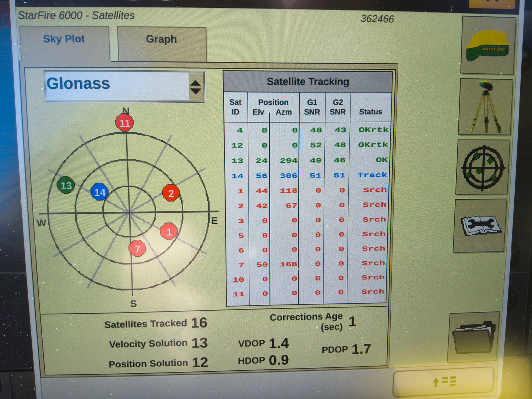The image size is (532, 399).
Task: Select green satellite 13 on sky plot
Action: [66, 186]
